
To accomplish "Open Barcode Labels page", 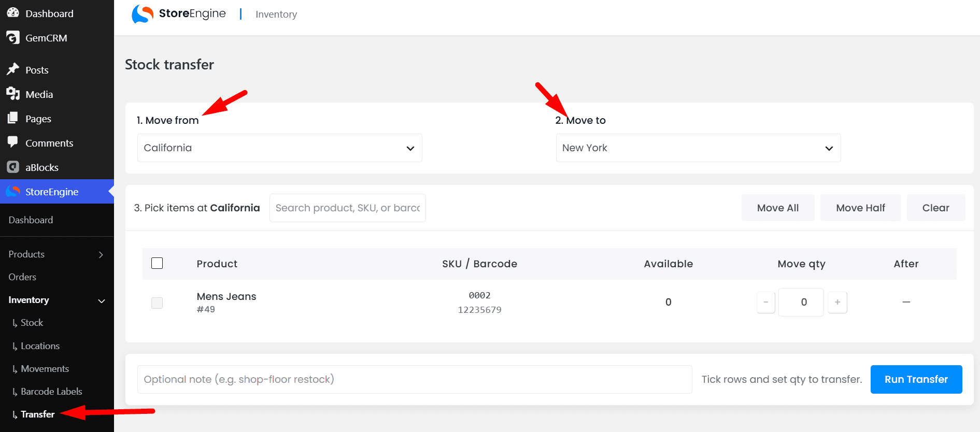I will pos(51,392).
